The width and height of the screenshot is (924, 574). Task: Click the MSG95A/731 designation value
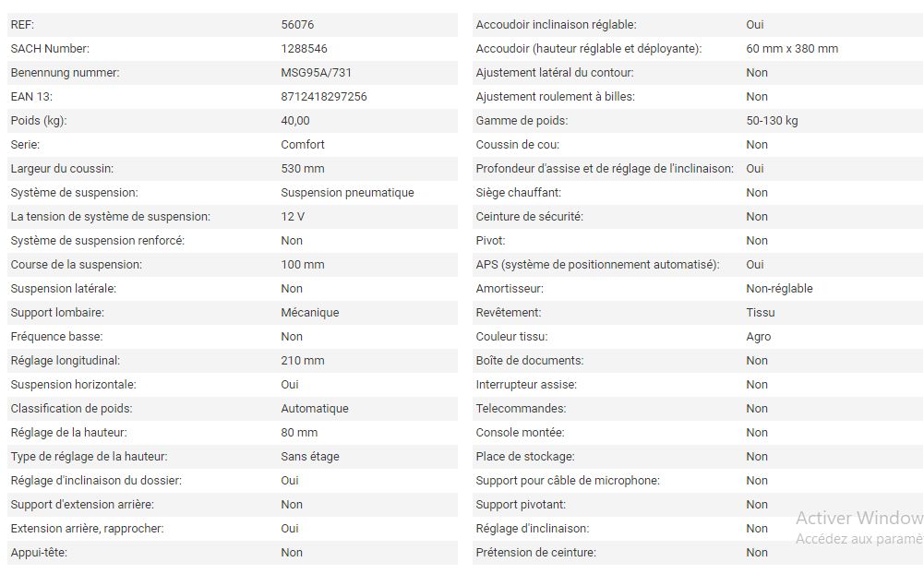pyautogui.click(x=314, y=73)
